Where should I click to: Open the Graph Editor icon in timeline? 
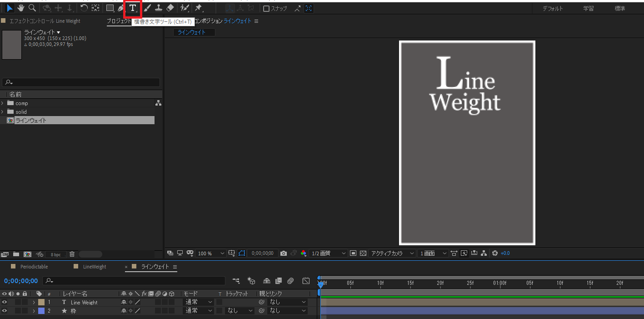(306, 281)
